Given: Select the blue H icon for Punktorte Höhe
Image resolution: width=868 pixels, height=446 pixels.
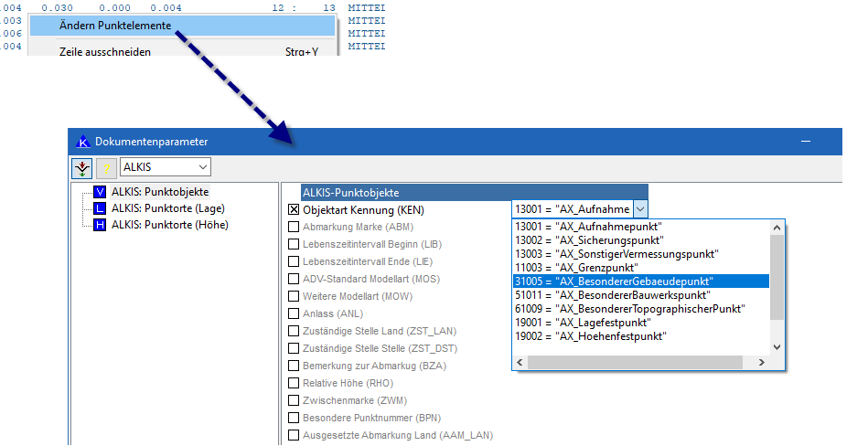Looking at the screenshot, I should click(x=100, y=225).
